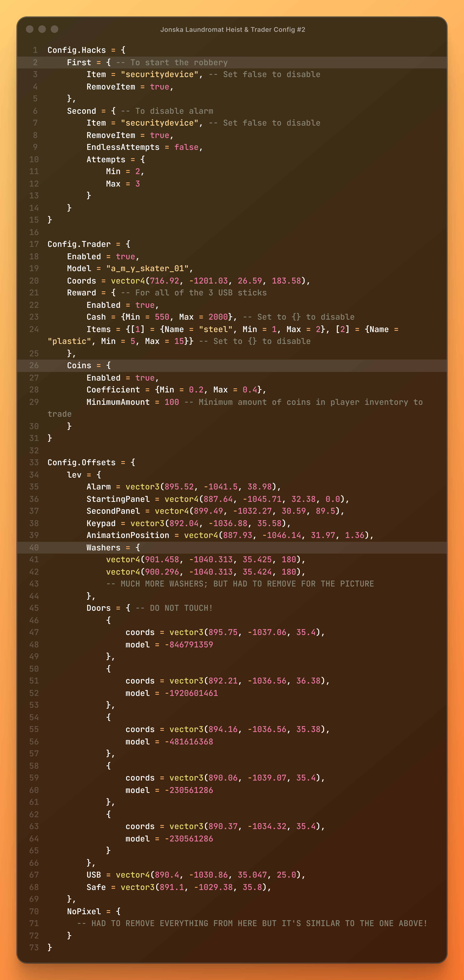Click the trader Coords vector4 on line 20
The width and height of the screenshot is (464, 980).
pyautogui.click(x=208, y=281)
